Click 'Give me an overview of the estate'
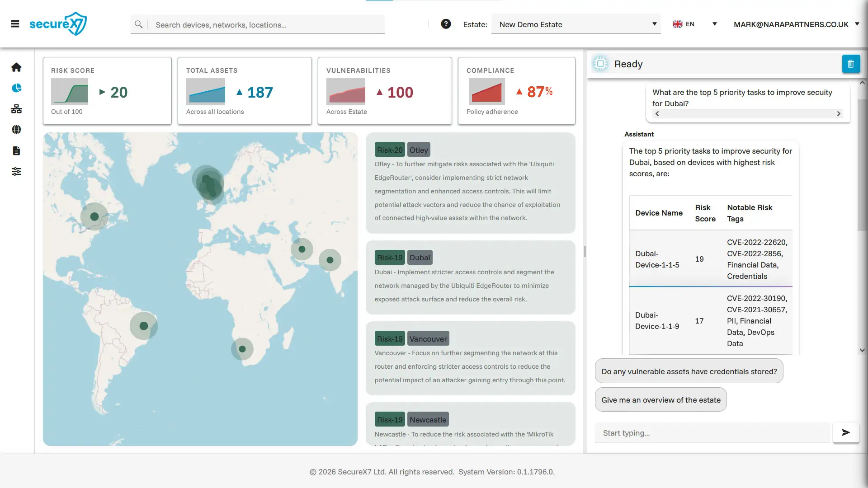This screenshot has height=488, width=868. (660, 399)
